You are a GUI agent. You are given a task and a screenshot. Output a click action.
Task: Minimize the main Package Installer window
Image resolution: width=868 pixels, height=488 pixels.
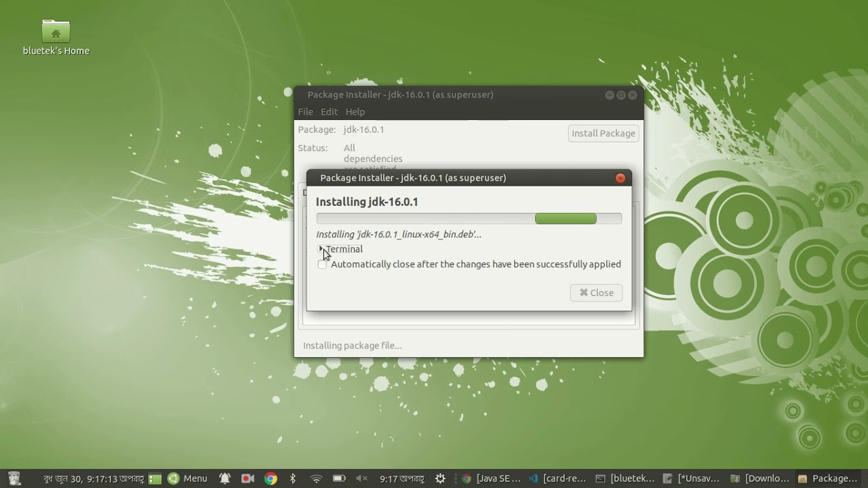click(609, 96)
